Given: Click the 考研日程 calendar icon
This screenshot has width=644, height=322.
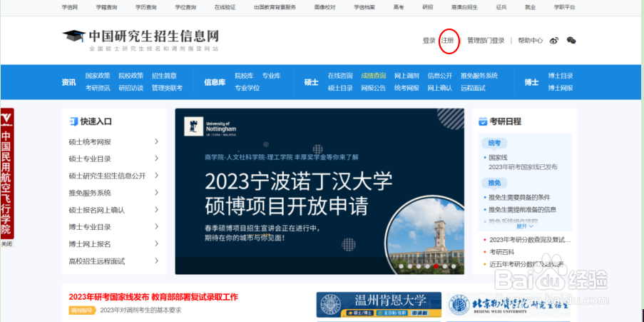Looking at the screenshot, I should coord(483,121).
